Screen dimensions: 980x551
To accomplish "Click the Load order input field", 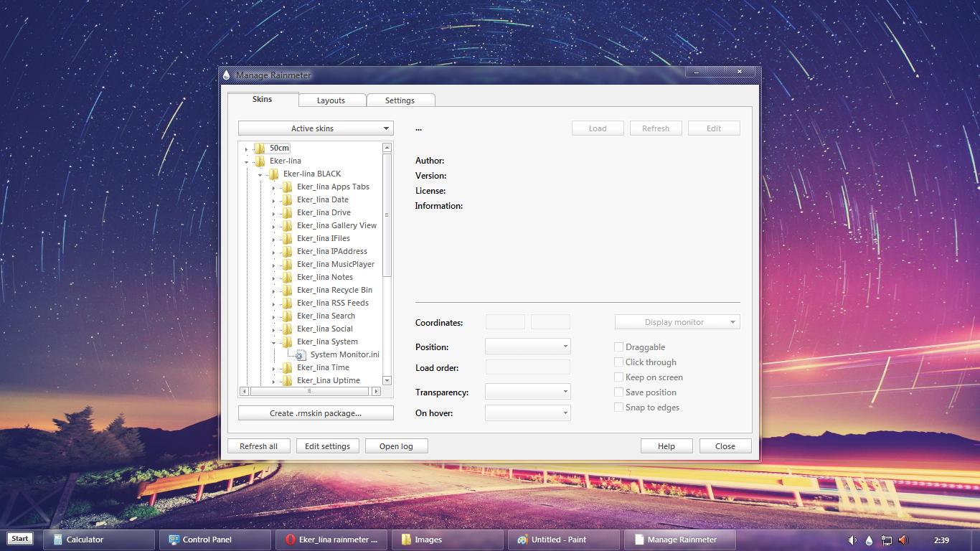I will pyautogui.click(x=528, y=367).
